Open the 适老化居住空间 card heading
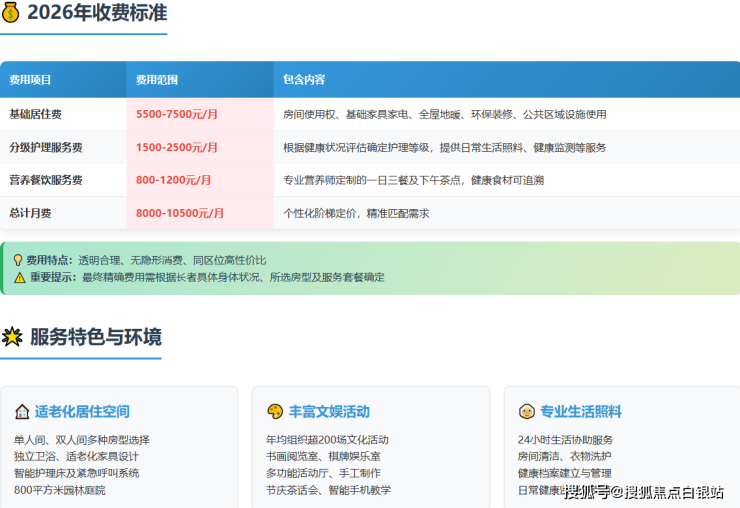Image resolution: width=740 pixels, height=508 pixels. coord(82,411)
